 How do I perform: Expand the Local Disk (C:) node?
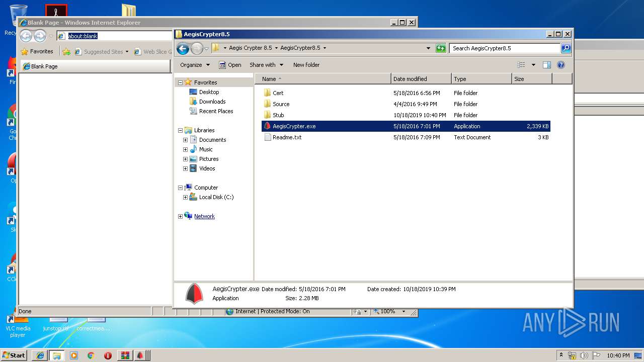185,197
